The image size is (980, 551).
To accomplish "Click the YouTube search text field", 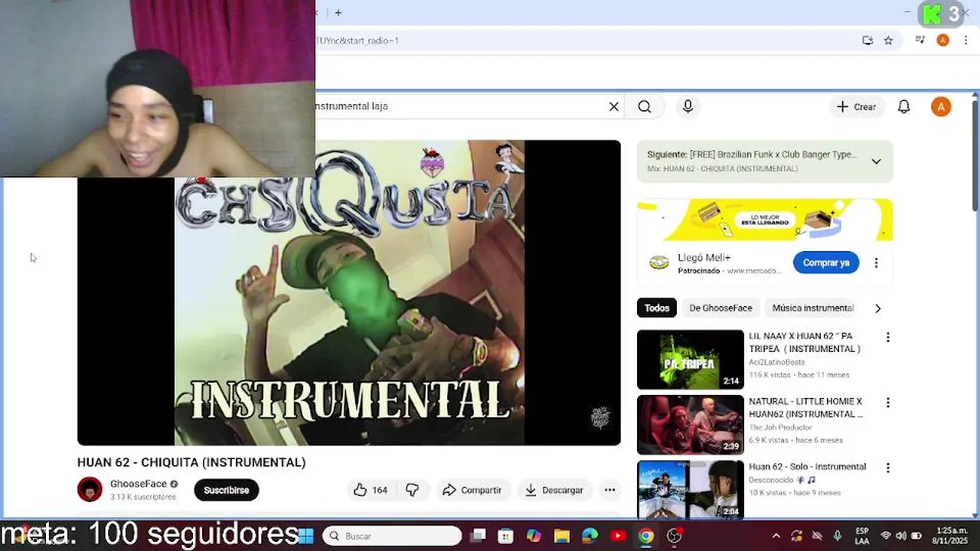I will (x=459, y=106).
